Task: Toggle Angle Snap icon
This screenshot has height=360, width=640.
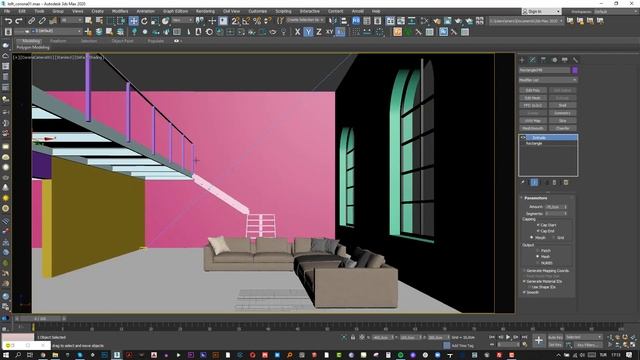Action: coord(246,21)
